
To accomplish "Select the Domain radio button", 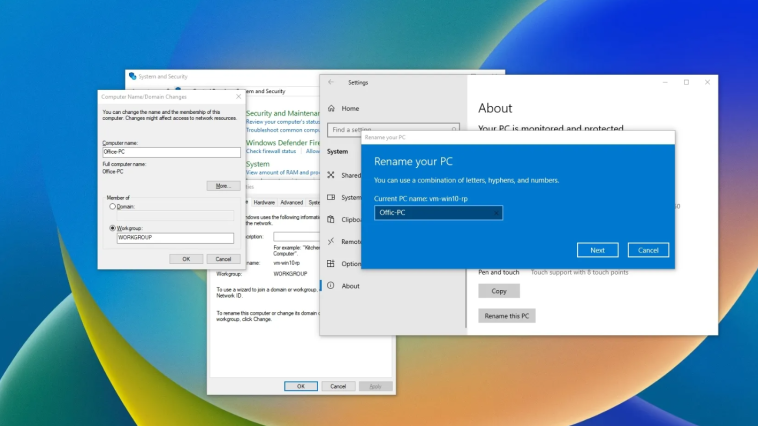I will click(113, 206).
